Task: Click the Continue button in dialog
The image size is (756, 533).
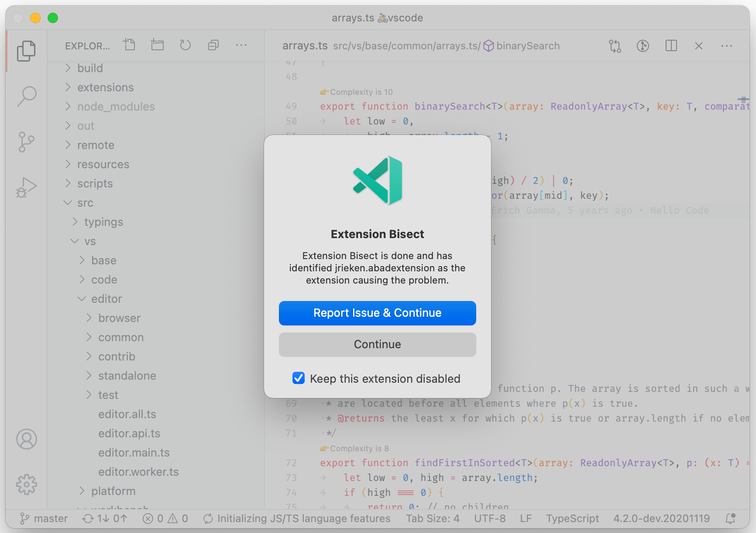Action: [377, 345]
